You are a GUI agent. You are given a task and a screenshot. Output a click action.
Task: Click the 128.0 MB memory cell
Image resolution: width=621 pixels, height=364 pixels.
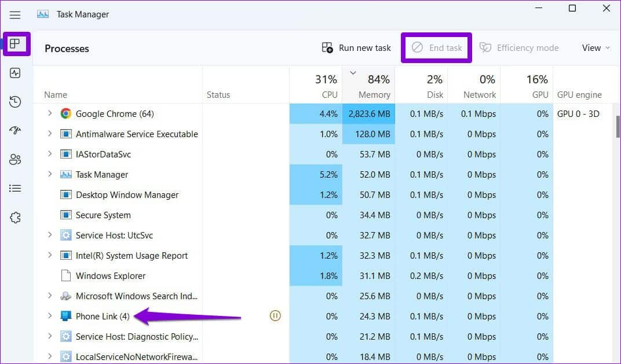[x=368, y=134]
